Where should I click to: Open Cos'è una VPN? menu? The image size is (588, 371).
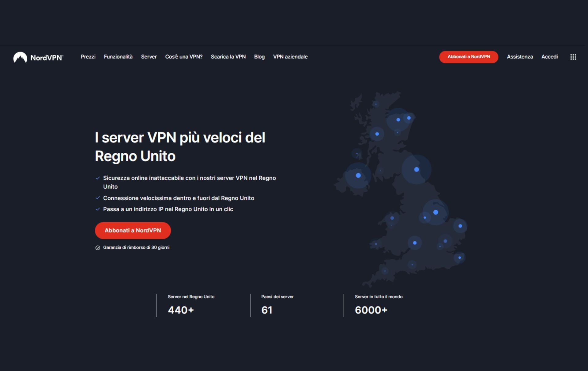click(x=184, y=57)
